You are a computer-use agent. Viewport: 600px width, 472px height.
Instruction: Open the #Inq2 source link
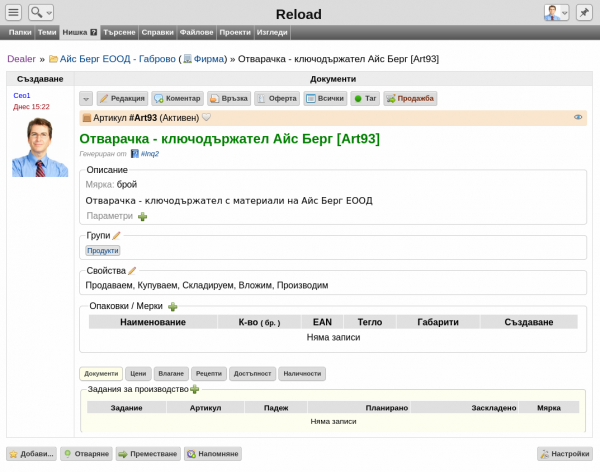(x=149, y=154)
